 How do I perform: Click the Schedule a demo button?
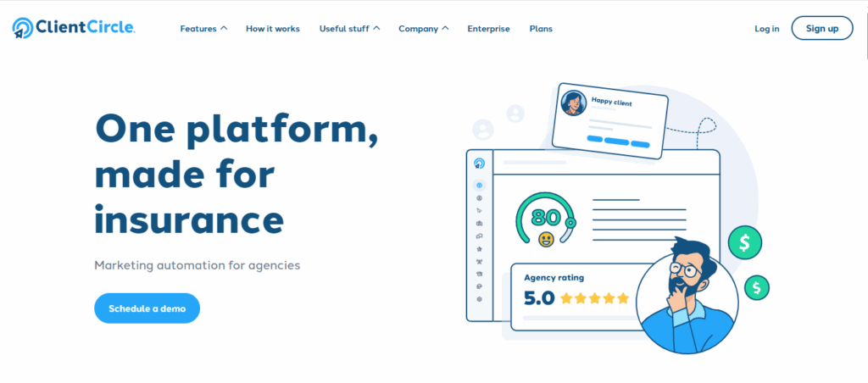147,308
